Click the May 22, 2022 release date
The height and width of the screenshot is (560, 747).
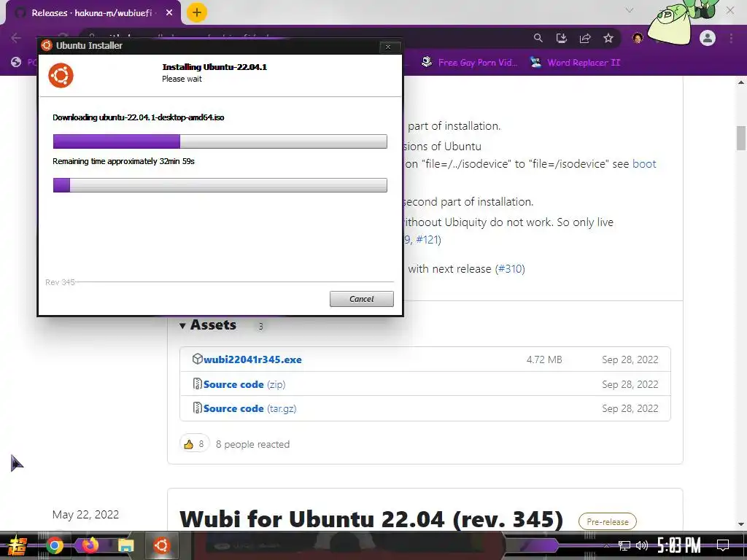[x=85, y=515]
